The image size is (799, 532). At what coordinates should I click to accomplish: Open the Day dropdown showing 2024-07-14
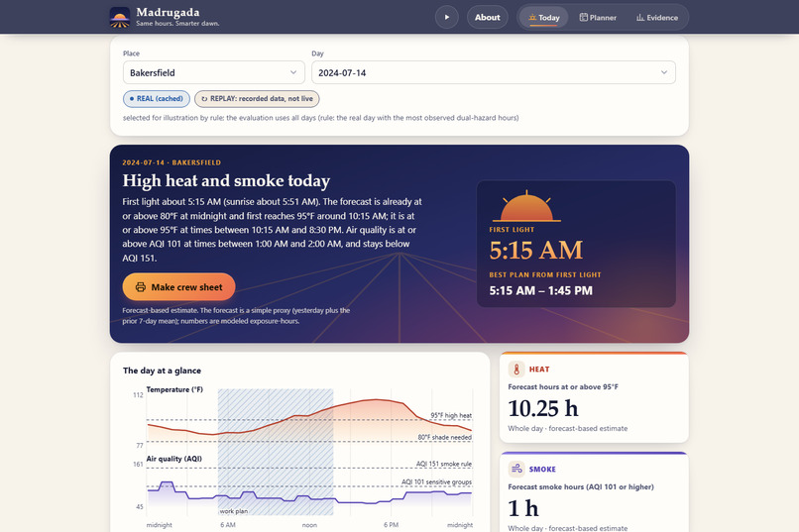[x=494, y=72]
